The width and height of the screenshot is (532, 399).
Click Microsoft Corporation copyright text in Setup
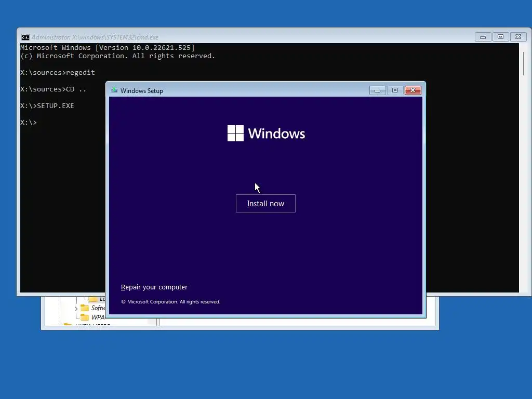(x=170, y=302)
